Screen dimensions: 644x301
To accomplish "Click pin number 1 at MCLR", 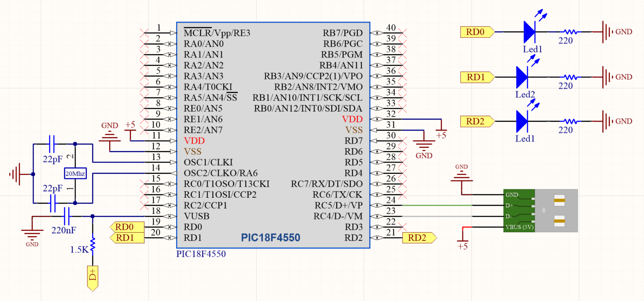I will coord(159,28).
